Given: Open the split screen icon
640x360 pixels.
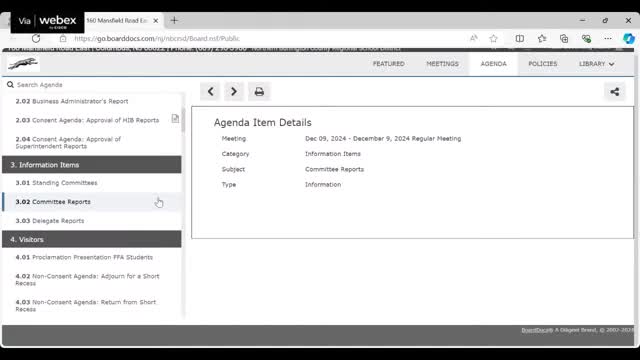Looking at the screenshot, I should click(520, 38).
